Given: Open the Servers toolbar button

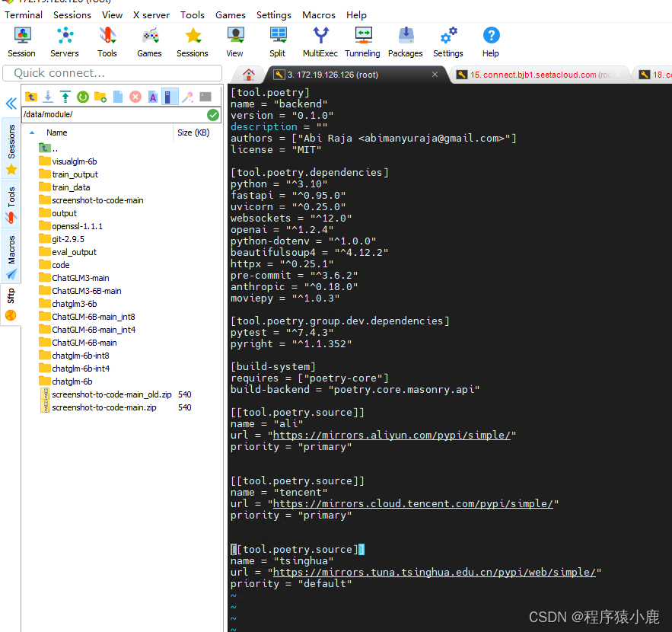Looking at the screenshot, I should click(x=65, y=42).
